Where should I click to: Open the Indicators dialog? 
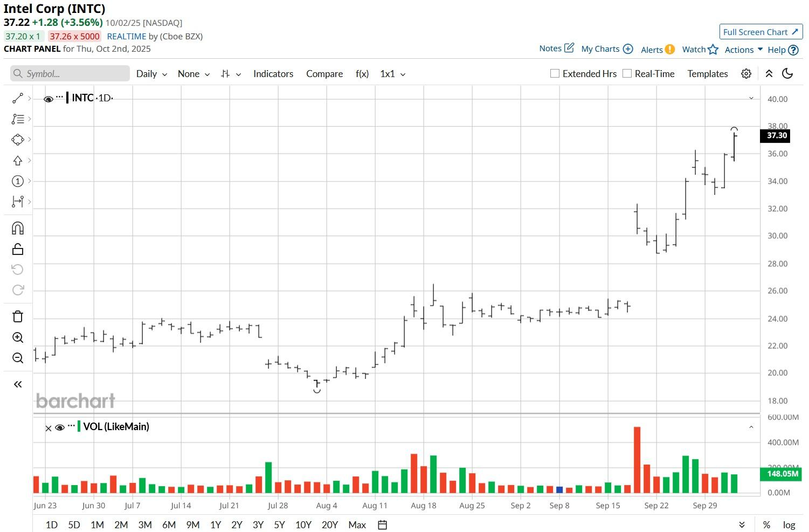click(x=273, y=74)
